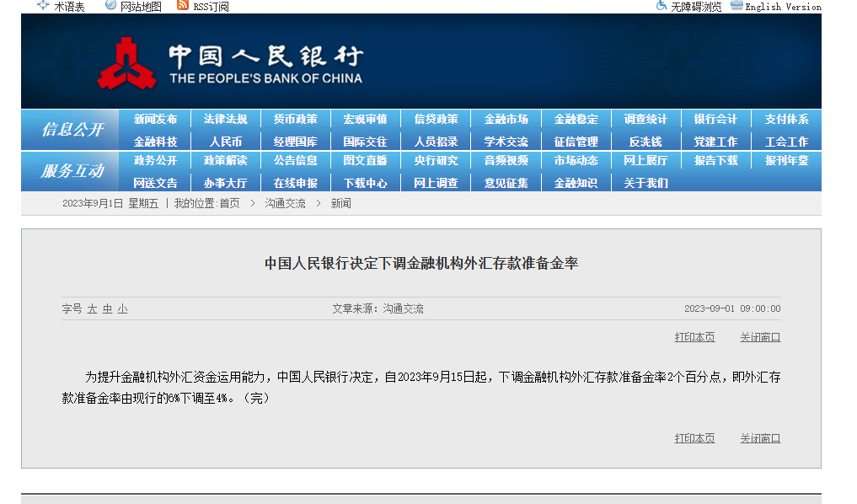Open the 意见征集 menu item
The height and width of the screenshot is (504, 857).
click(x=506, y=183)
